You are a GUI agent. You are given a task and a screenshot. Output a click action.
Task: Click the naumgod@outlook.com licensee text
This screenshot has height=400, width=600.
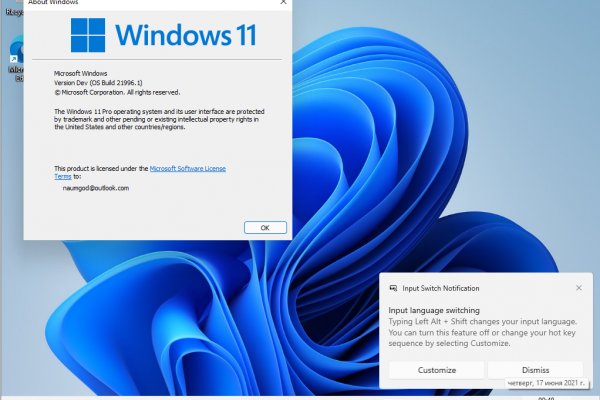95,188
